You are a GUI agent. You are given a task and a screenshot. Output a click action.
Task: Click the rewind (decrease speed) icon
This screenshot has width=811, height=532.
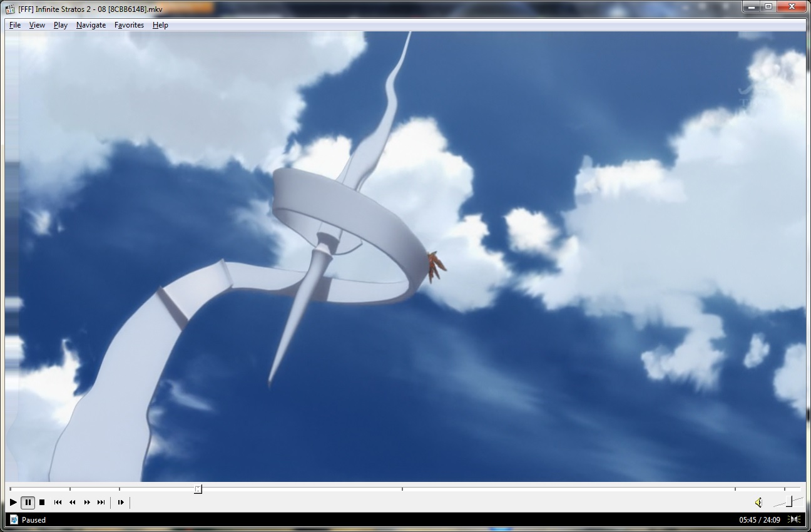72,502
